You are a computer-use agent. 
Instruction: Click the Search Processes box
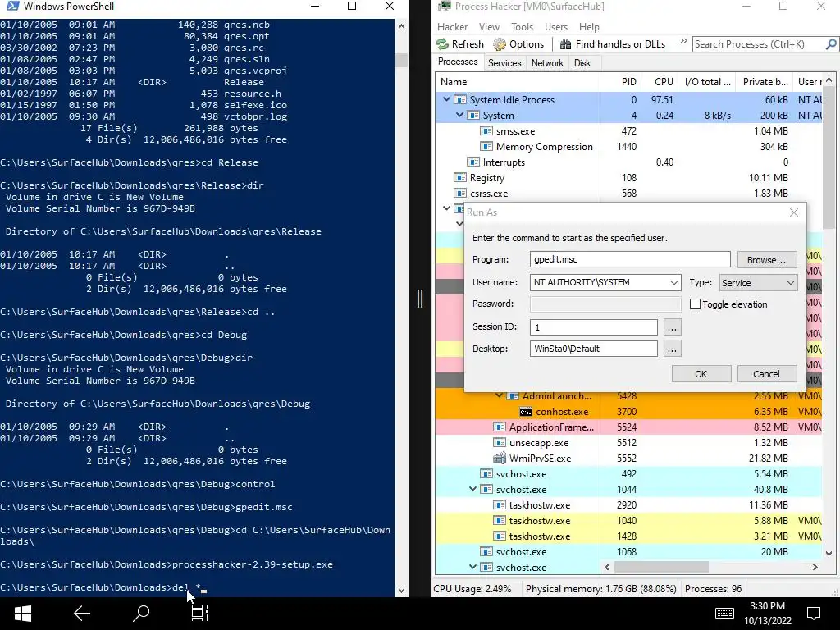pos(758,44)
